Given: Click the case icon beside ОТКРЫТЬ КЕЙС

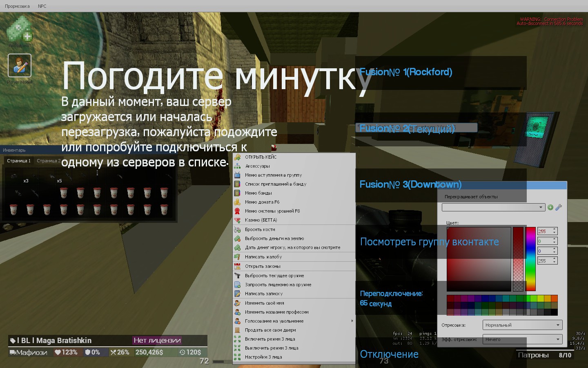Looking at the screenshot, I should click(237, 157).
